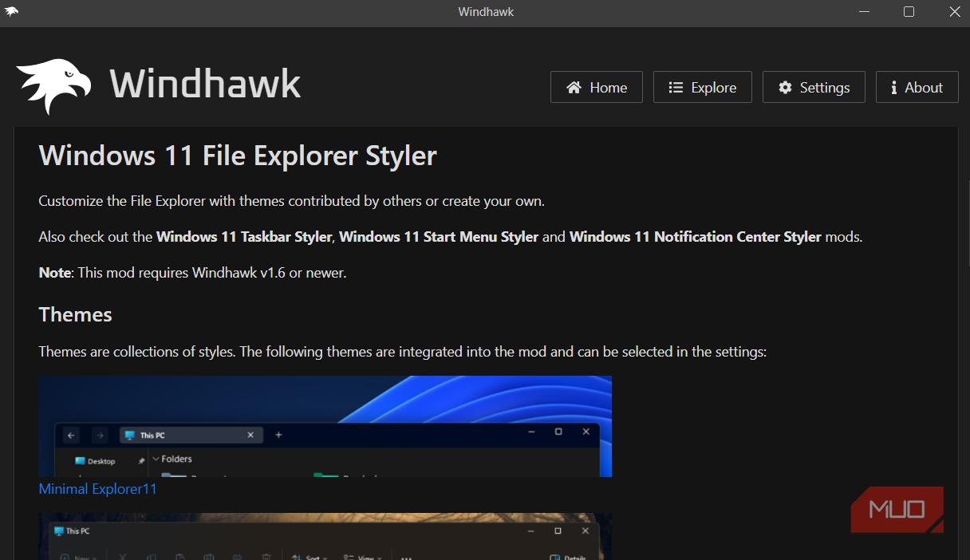
Task: Open the Minimal Explorer11 theme link
Action: (x=97, y=489)
